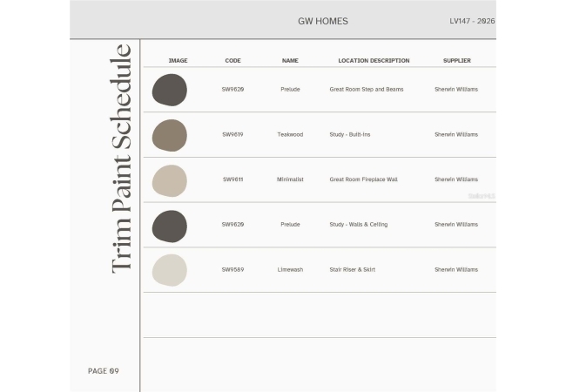566x392 pixels.
Task: Click the Teakwood paint name
Action: click(x=290, y=134)
